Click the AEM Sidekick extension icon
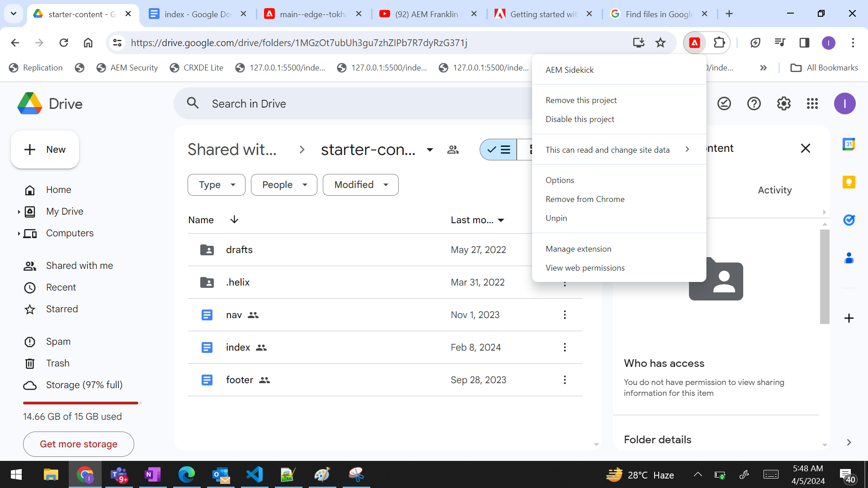868x488 pixels. click(x=695, y=42)
